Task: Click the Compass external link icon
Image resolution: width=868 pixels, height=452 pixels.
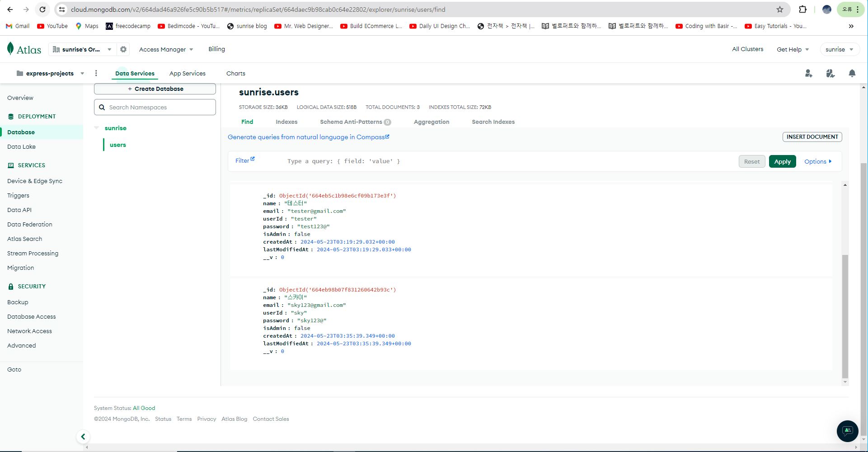Action: [x=387, y=137]
